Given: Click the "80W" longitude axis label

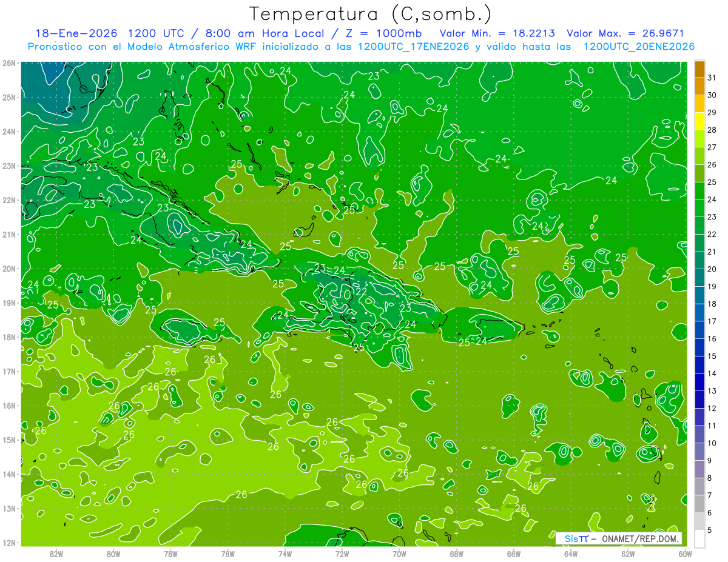Looking at the screenshot, I should (x=113, y=554).
